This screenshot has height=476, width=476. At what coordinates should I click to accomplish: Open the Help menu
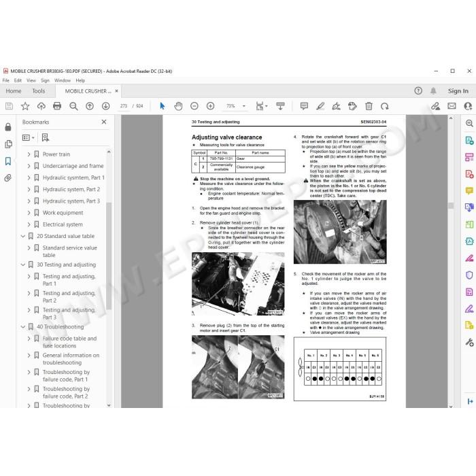click(x=80, y=80)
